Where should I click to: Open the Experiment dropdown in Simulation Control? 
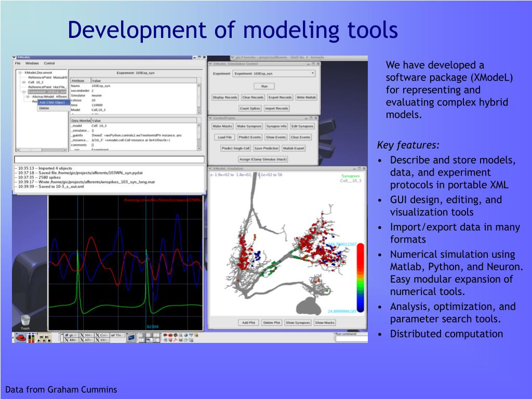pos(274,73)
